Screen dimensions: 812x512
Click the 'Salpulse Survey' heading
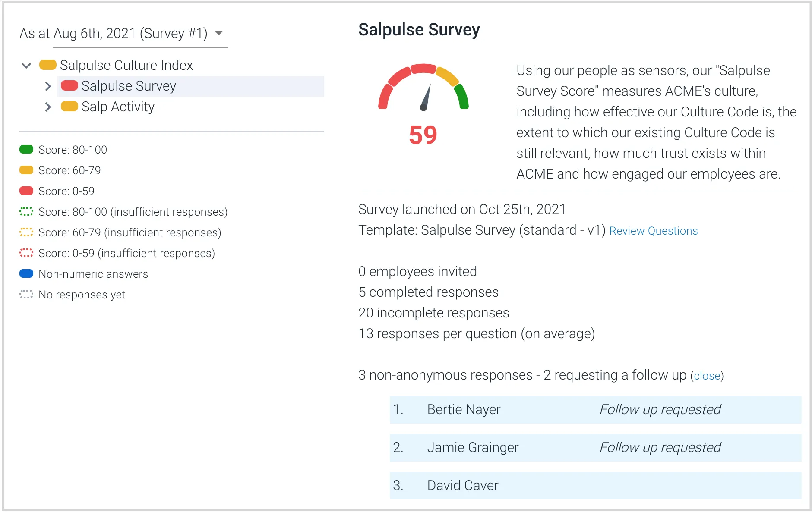(x=419, y=30)
